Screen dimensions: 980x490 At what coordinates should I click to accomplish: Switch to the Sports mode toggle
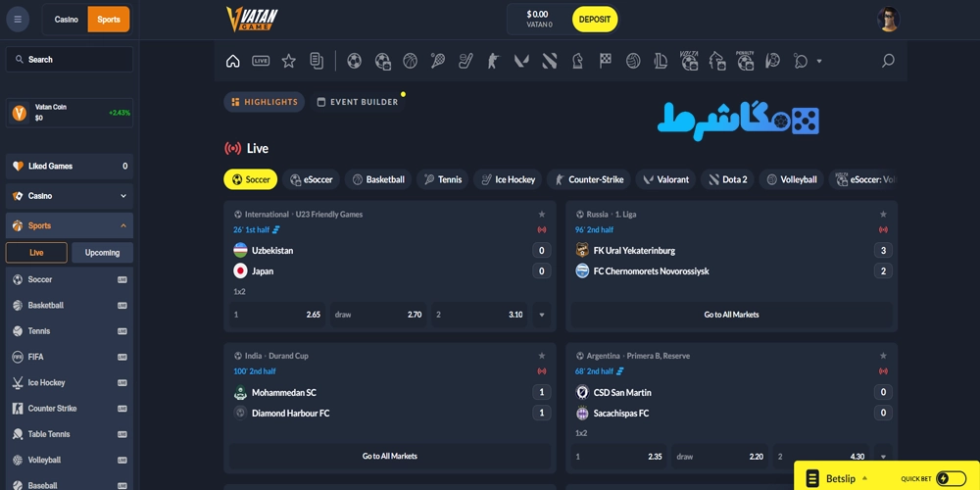pyautogui.click(x=109, y=20)
